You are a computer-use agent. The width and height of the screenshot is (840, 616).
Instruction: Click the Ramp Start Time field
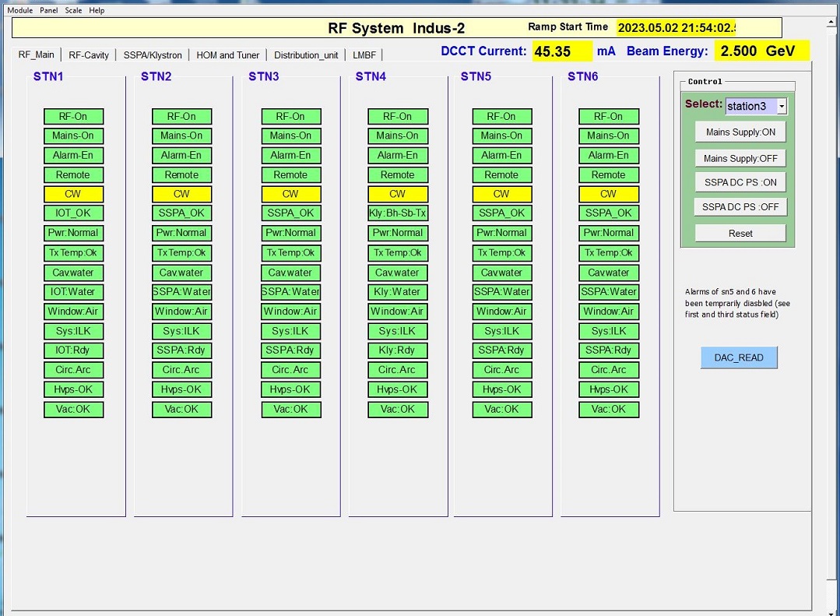pyautogui.click(x=676, y=27)
